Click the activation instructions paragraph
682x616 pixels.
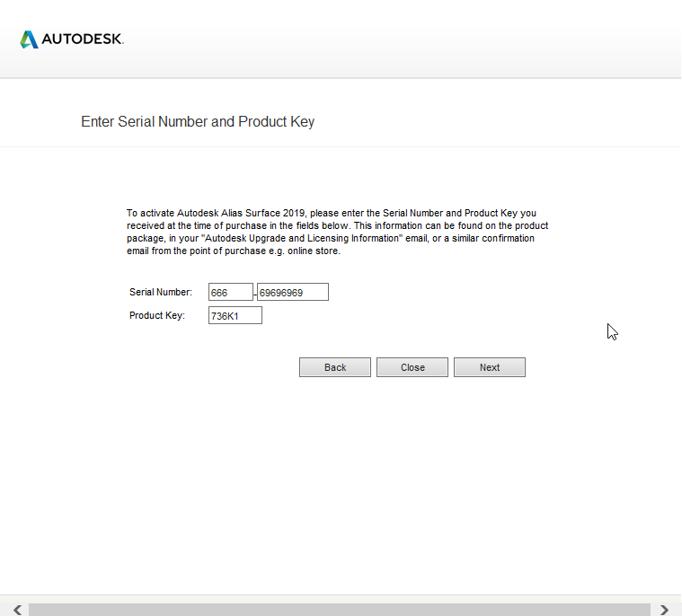pos(338,233)
